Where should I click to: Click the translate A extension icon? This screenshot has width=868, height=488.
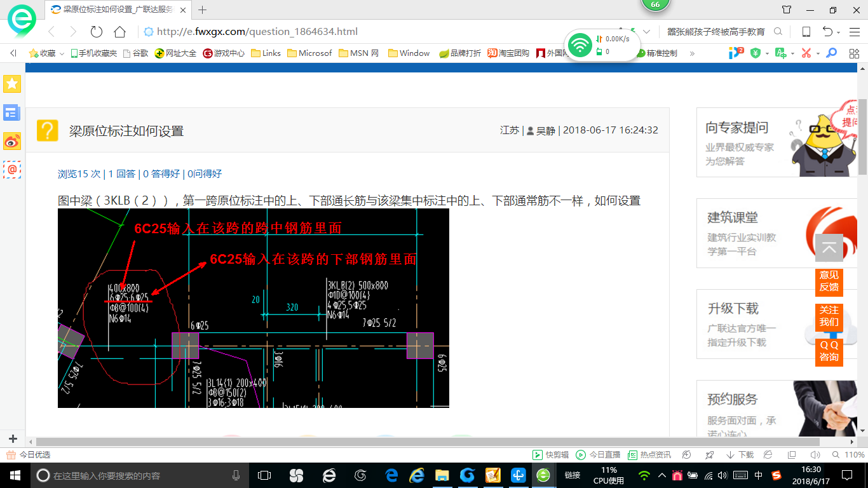click(x=781, y=53)
